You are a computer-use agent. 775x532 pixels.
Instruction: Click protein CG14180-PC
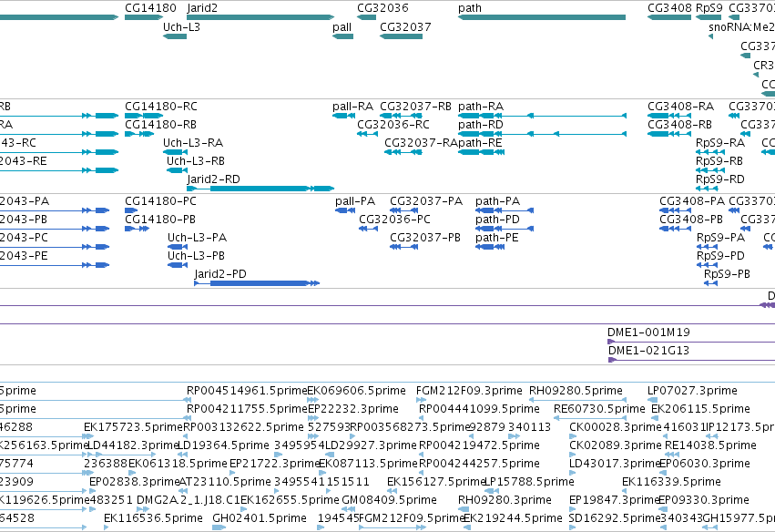[131, 210]
